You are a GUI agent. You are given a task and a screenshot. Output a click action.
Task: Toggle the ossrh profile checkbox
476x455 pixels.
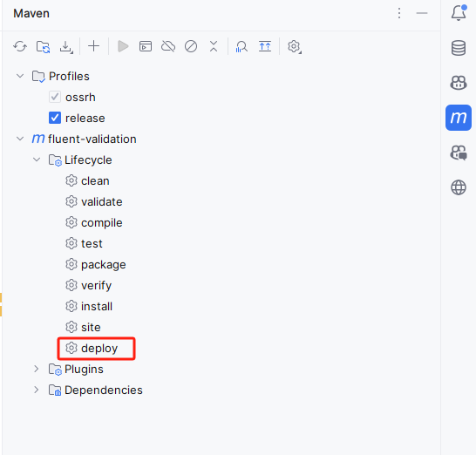click(x=55, y=97)
